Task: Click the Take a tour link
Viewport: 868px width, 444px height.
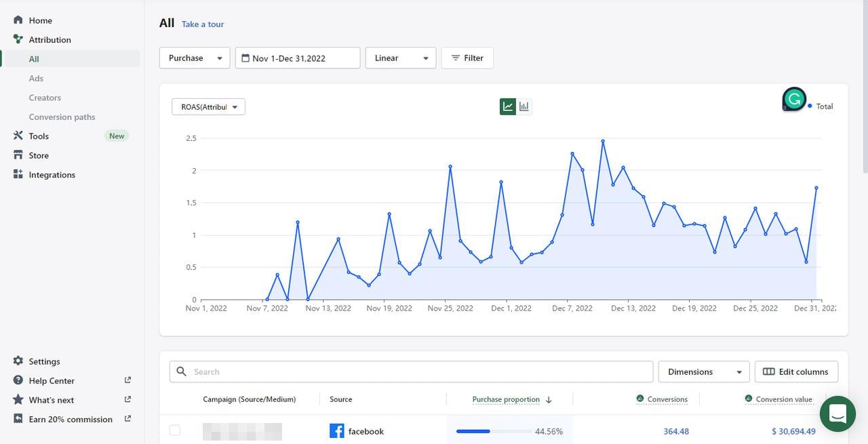Action: tap(202, 24)
